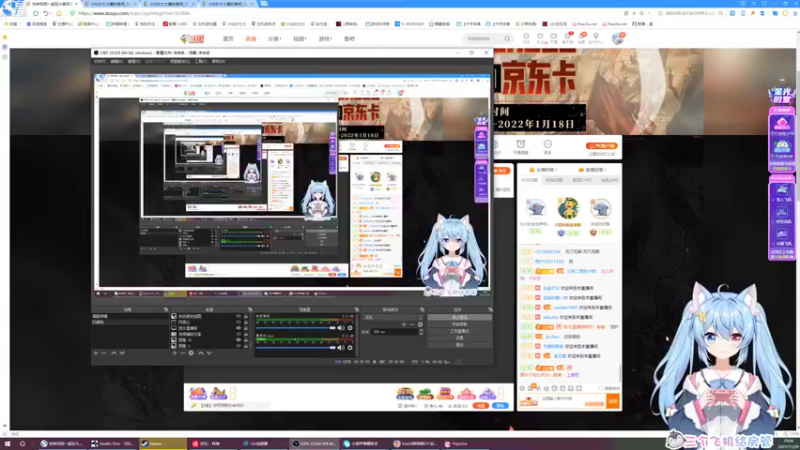Increase transition duration stepper

[x=421, y=330]
